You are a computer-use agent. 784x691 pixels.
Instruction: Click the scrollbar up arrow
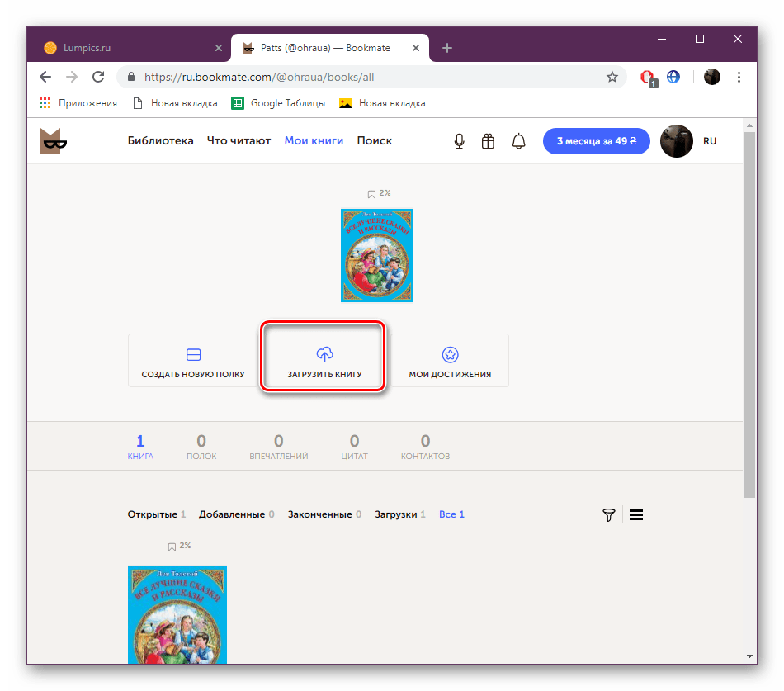749,125
